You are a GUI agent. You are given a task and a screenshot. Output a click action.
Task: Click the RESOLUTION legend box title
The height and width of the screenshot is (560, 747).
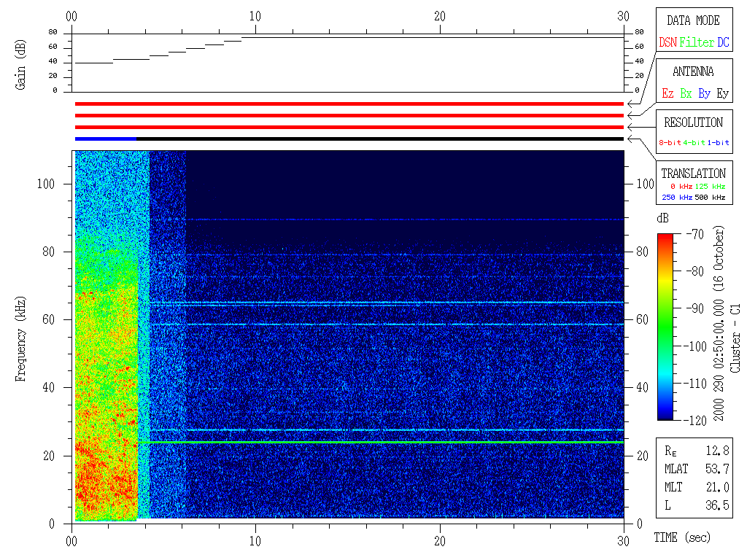tap(693, 122)
